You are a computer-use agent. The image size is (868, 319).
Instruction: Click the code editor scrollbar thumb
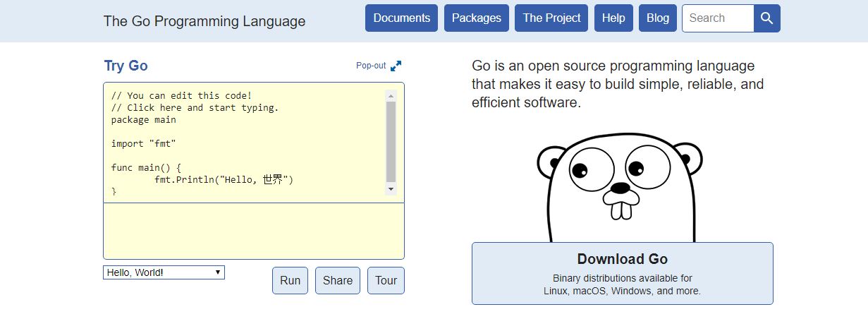pos(391,142)
